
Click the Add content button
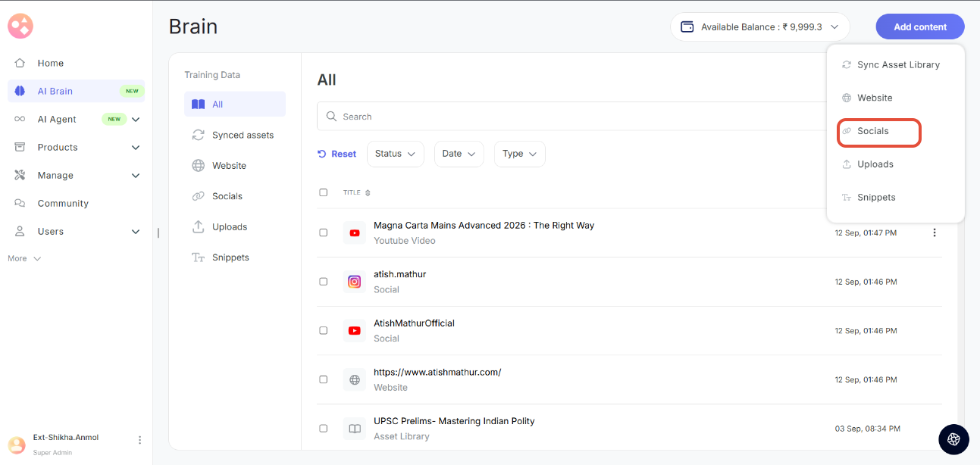[919, 27]
